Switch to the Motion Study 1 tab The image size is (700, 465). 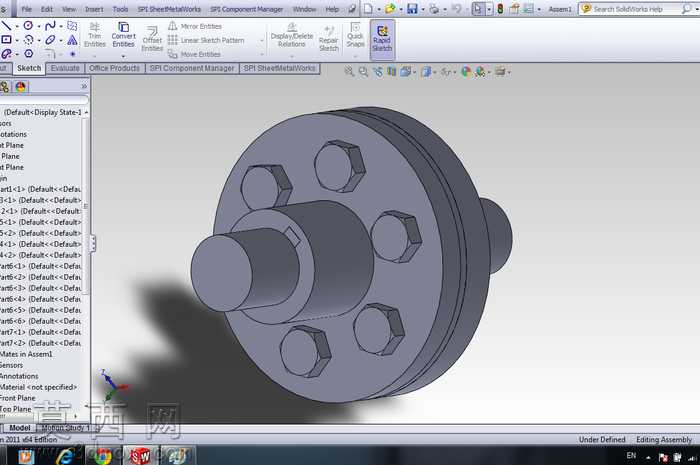pos(65,428)
